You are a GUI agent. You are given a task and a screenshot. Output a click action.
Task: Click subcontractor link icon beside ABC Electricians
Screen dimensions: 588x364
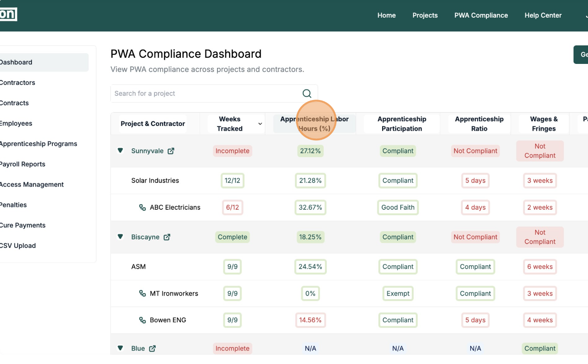[x=143, y=207]
